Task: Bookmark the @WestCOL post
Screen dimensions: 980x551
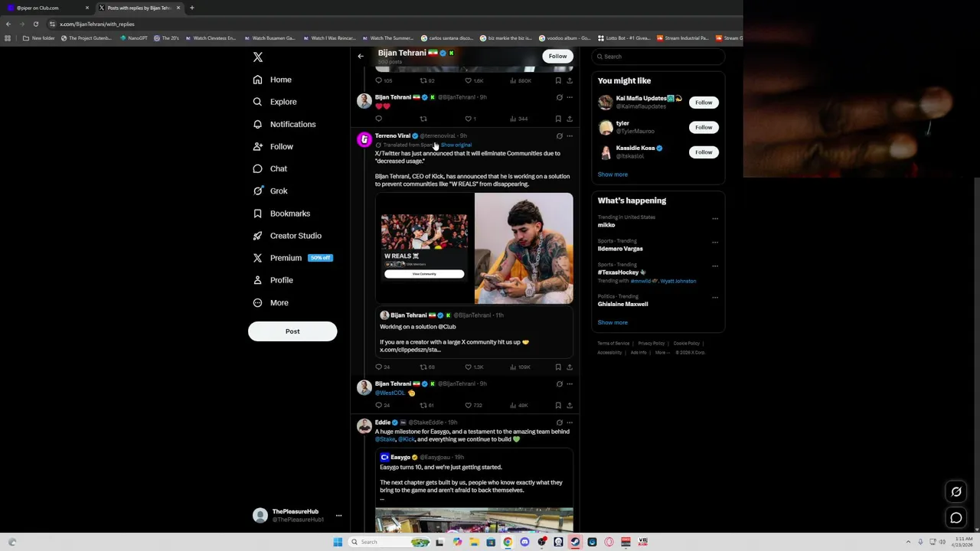Action: point(558,406)
